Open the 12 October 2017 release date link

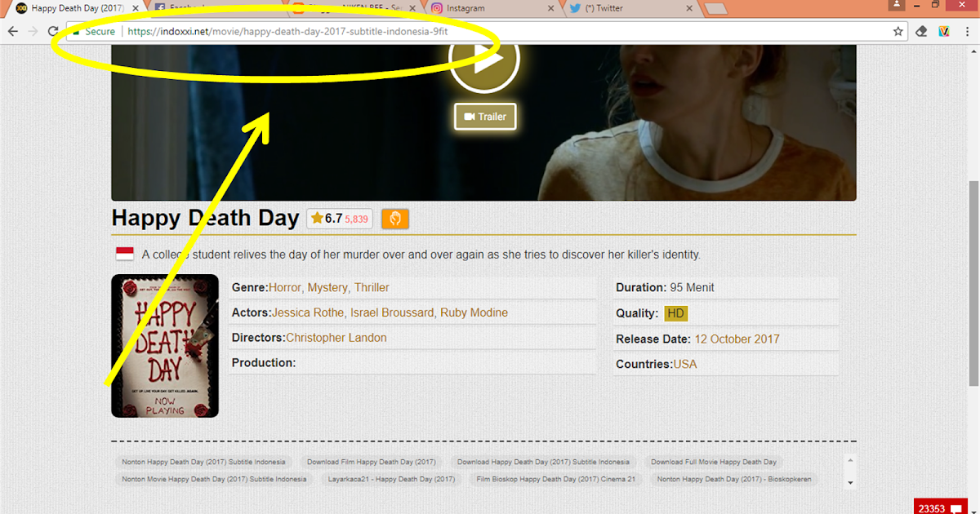(x=737, y=339)
